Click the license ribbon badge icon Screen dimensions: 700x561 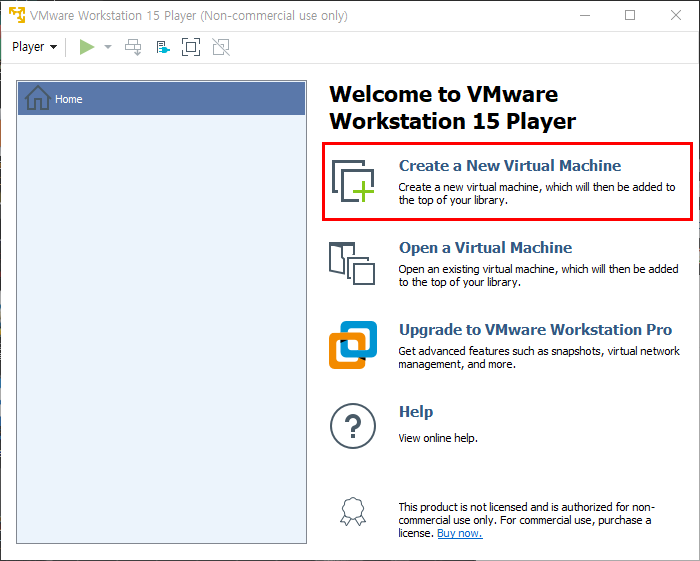click(x=353, y=511)
